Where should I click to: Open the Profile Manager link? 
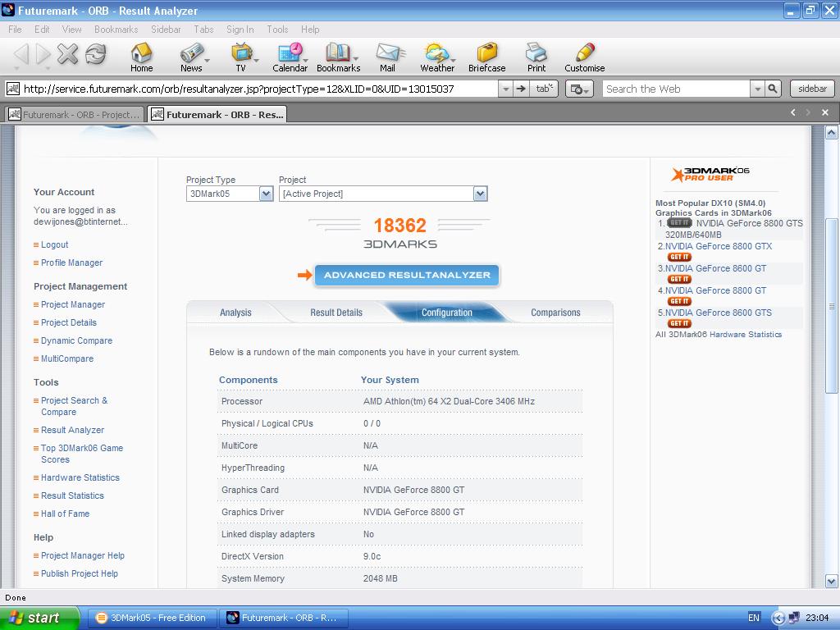click(72, 262)
